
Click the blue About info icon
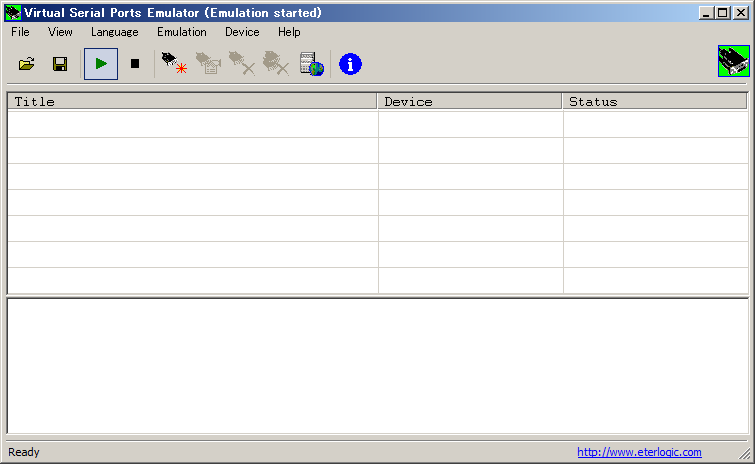point(350,64)
